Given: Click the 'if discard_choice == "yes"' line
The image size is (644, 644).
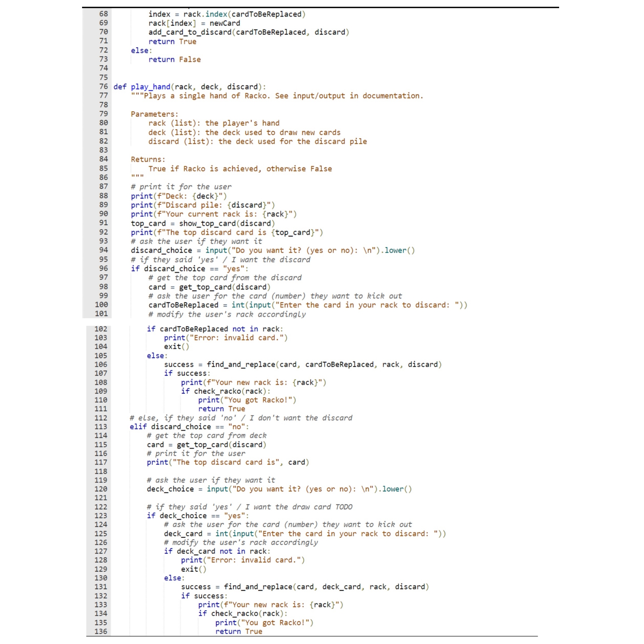Looking at the screenshot, I should pyautogui.click(x=189, y=269).
